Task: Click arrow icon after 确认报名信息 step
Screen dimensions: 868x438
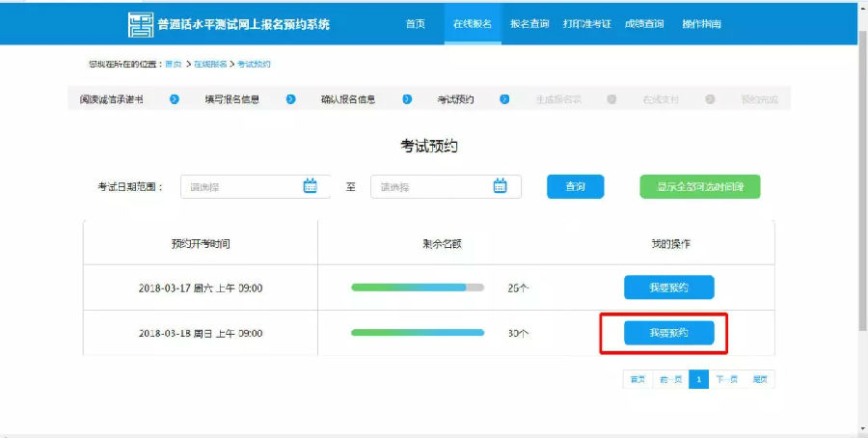Action: tap(407, 99)
